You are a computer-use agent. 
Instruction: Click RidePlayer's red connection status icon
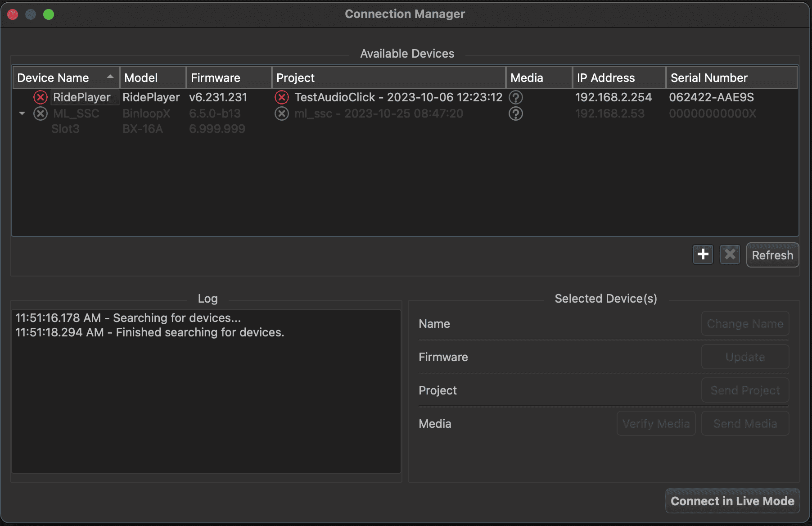click(41, 97)
